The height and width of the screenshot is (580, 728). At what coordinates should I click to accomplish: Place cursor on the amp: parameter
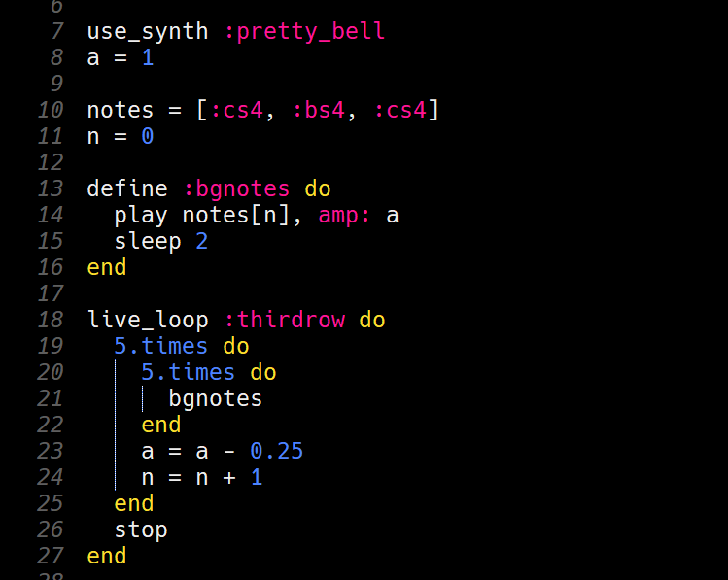345,215
